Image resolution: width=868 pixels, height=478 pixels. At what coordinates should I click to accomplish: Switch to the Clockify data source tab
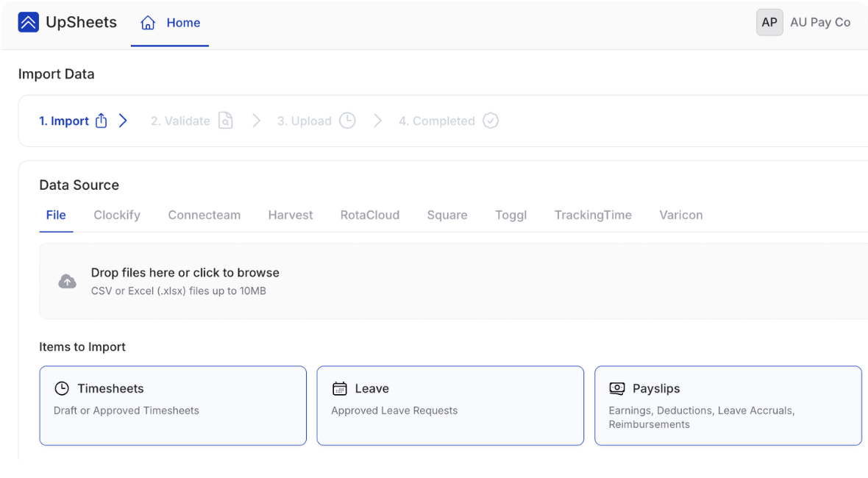point(117,215)
